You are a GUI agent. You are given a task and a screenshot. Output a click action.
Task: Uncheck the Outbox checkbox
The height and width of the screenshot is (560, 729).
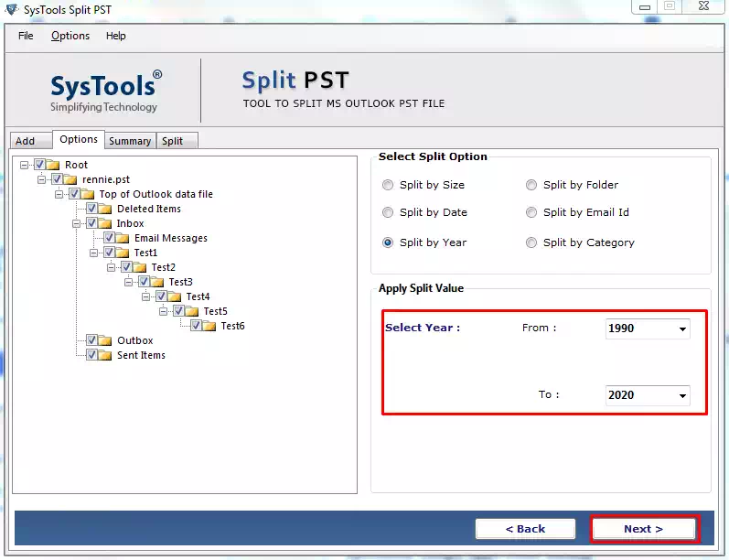pyautogui.click(x=91, y=340)
